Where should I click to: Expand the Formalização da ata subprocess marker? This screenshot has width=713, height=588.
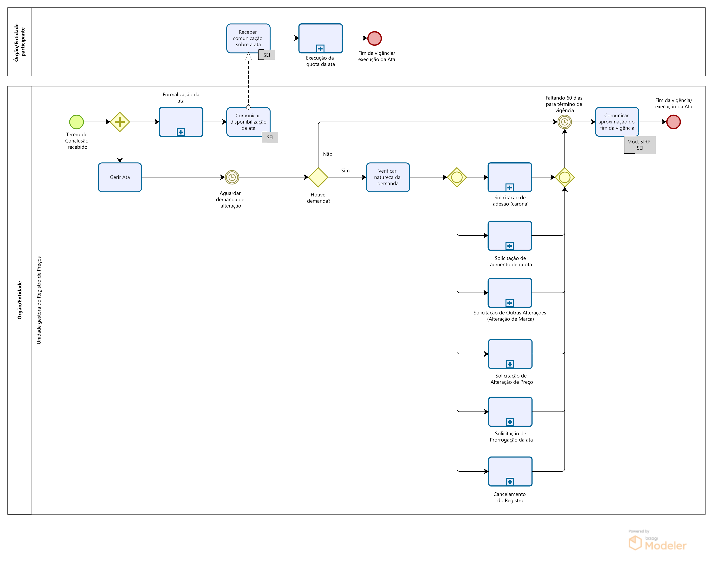(181, 132)
